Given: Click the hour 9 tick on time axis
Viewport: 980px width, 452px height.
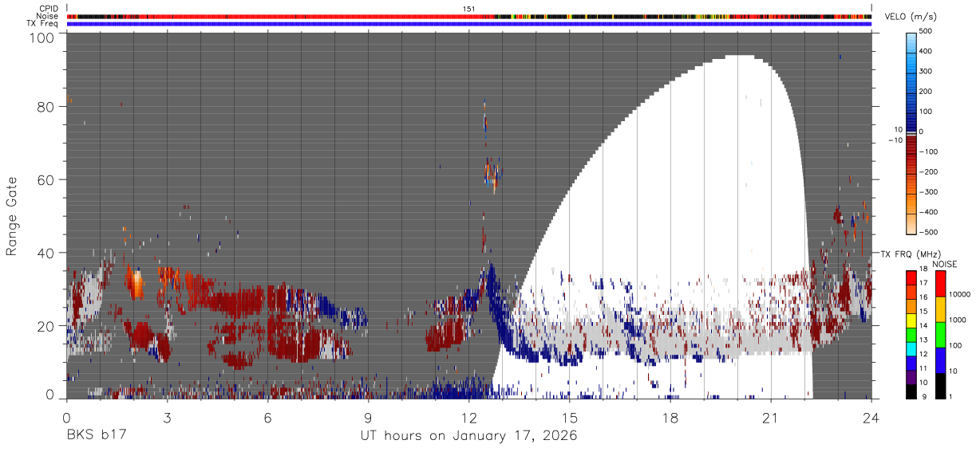Looking at the screenshot, I should [369, 418].
